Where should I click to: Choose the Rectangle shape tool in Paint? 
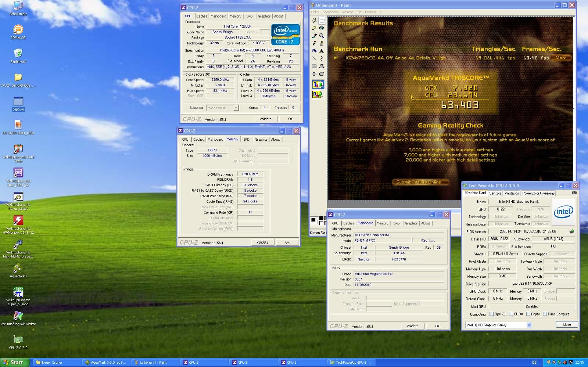click(x=314, y=66)
